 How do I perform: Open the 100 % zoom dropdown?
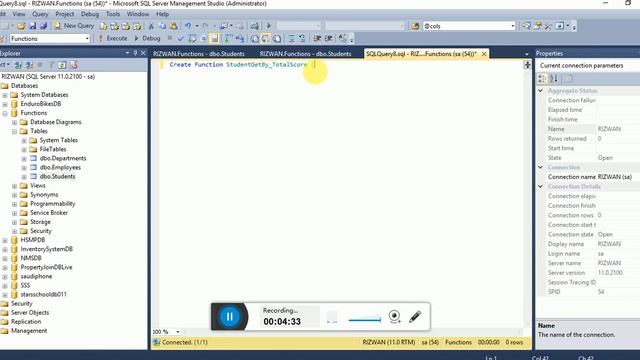pos(178,332)
